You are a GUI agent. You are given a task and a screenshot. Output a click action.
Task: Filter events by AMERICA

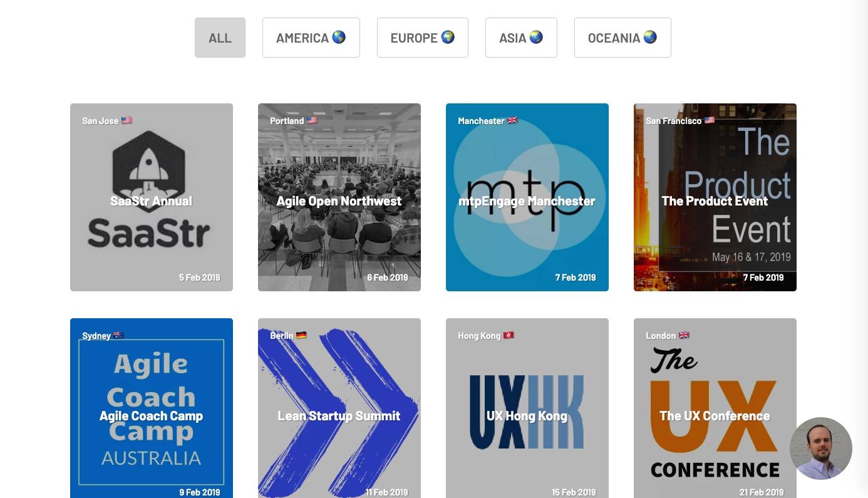click(x=311, y=38)
